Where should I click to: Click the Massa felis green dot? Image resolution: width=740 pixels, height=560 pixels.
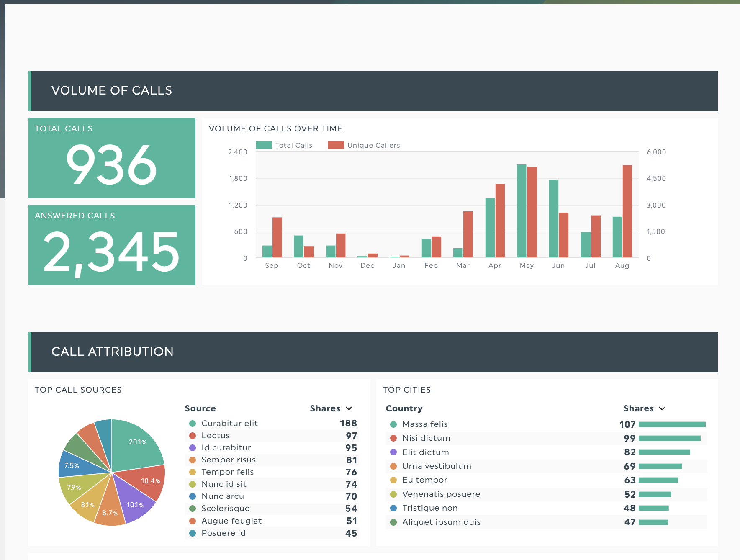tap(393, 424)
